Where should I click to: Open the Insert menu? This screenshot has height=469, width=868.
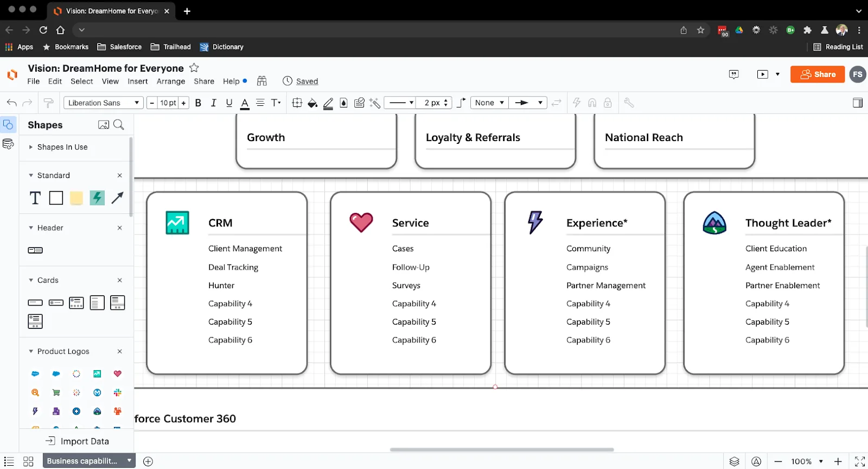click(137, 81)
